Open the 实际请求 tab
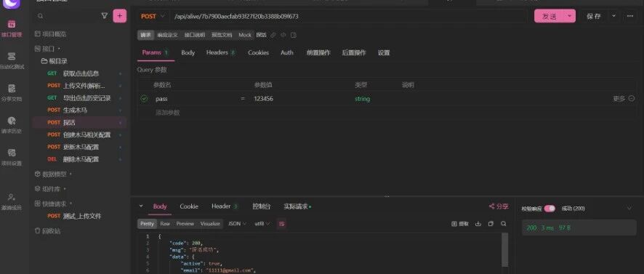Screen dimensions: 644x274 pyautogui.click(x=297, y=206)
